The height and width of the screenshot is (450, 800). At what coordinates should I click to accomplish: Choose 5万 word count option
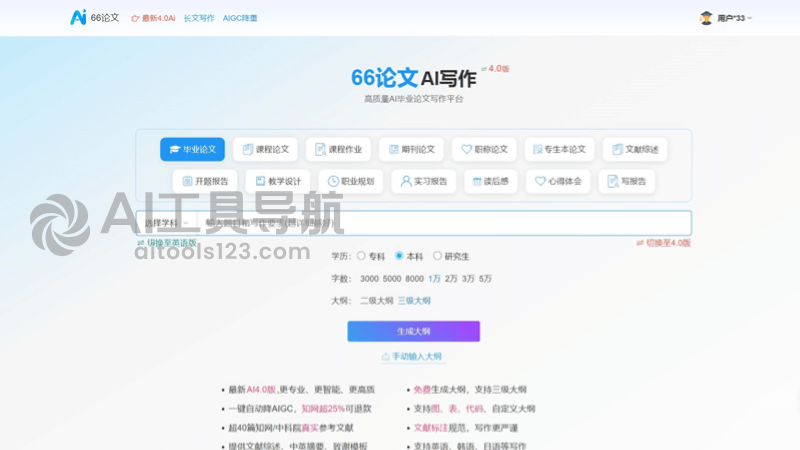tap(485, 279)
